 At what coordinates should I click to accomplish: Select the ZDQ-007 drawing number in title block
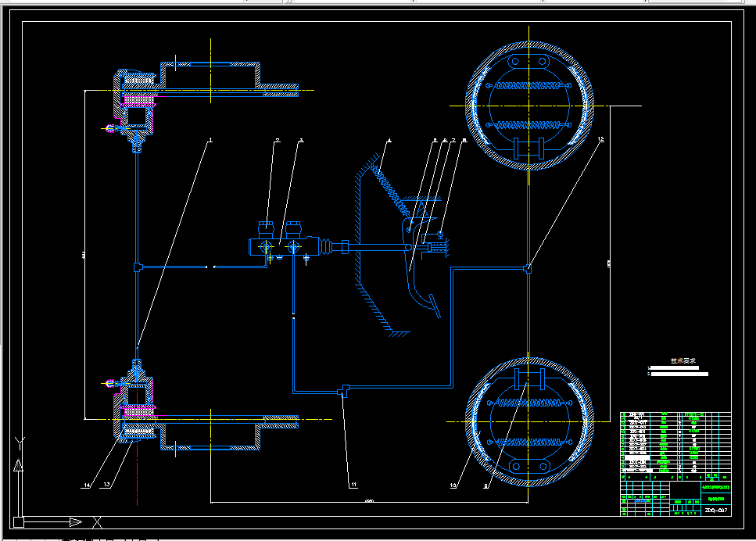click(716, 511)
